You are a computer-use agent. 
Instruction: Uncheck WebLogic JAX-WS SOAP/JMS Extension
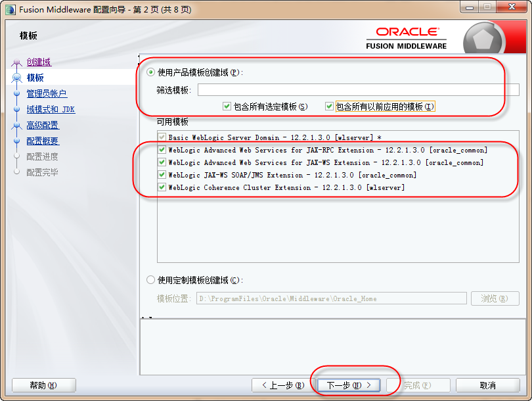(x=162, y=174)
